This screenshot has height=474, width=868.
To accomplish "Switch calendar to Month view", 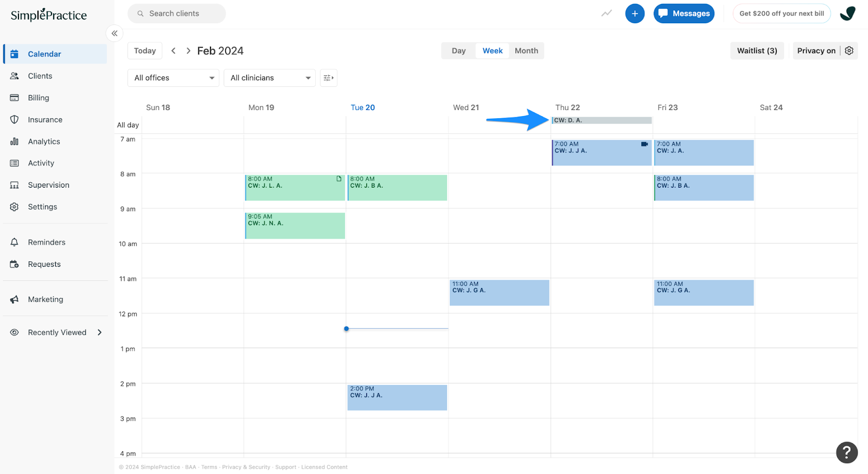I will (526, 51).
